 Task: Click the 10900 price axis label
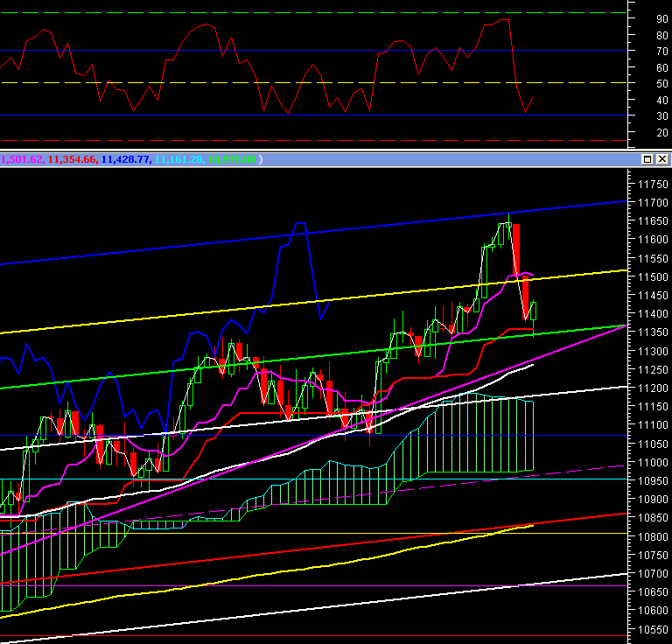[653, 500]
